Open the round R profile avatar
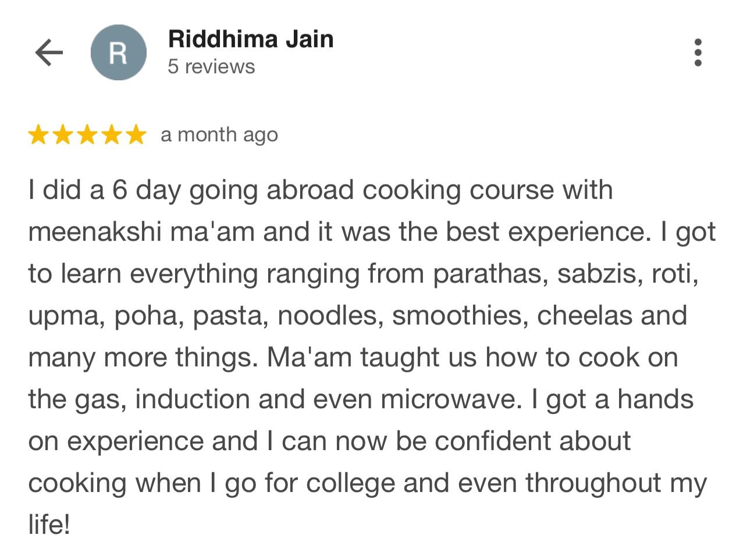The image size is (747, 560). pos(118,53)
